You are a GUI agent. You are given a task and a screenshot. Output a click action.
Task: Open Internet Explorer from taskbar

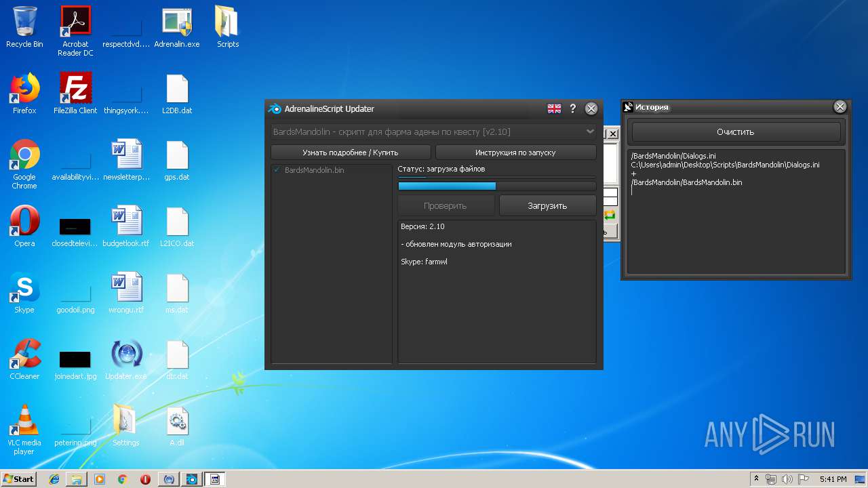[x=54, y=479]
